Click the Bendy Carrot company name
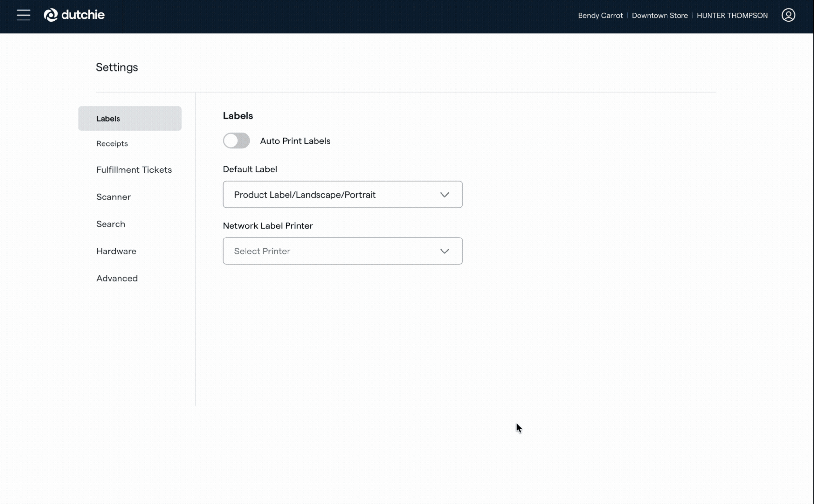814x504 pixels. pyautogui.click(x=600, y=16)
